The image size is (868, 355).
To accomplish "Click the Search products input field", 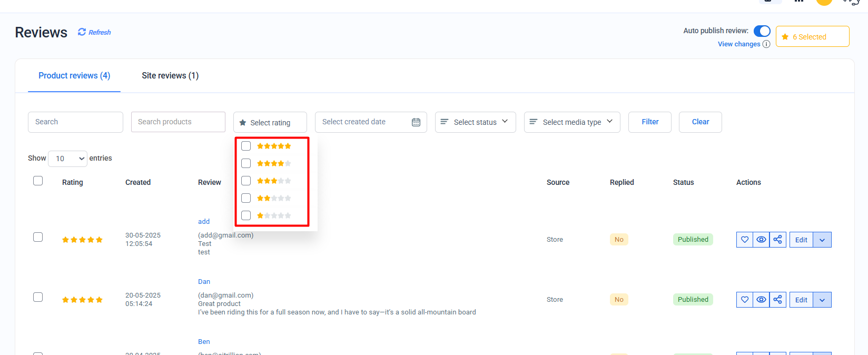I will [178, 122].
